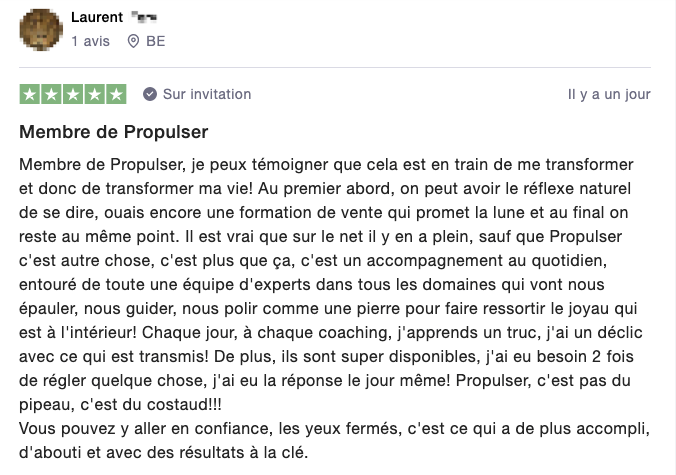Open the 'Sur invitation' label info
The height and width of the screenshot is (475, 676).
(x=207, y=94)
